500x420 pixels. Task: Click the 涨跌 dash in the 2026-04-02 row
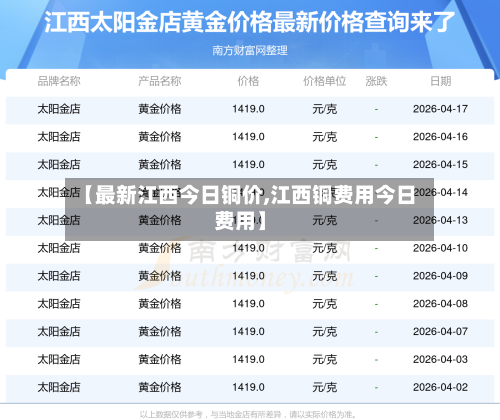376,388
